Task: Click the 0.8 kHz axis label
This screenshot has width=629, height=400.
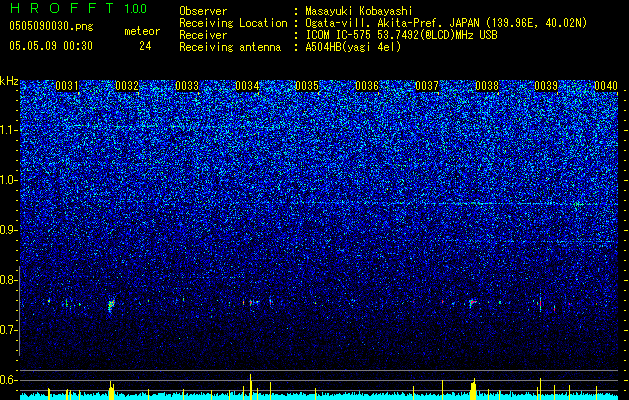Action: 9,280
